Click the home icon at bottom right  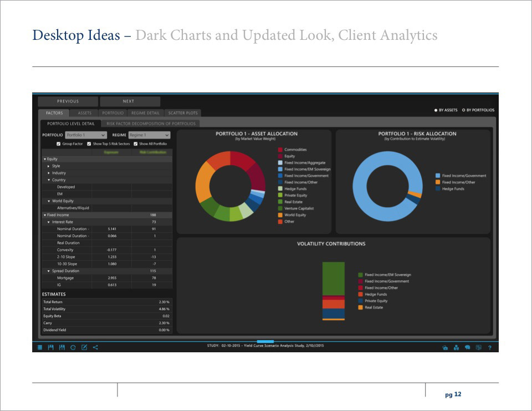coord(445,348)
